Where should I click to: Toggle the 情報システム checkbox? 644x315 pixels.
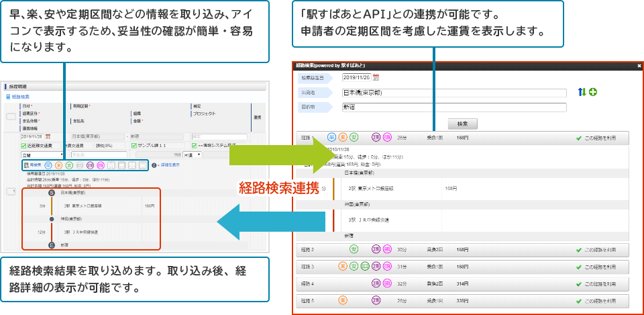point(195,146)
